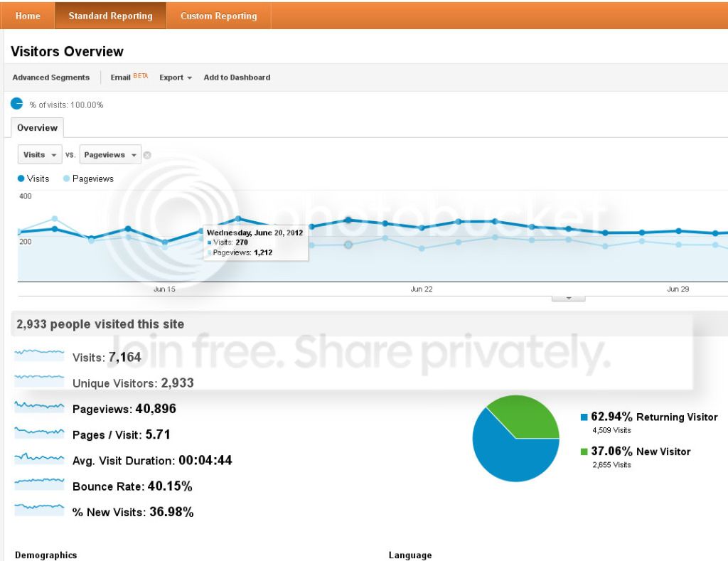Toggle the Pageviews legend dot in chart
This screenshot has width=728, height=561.
coord(67,178)
